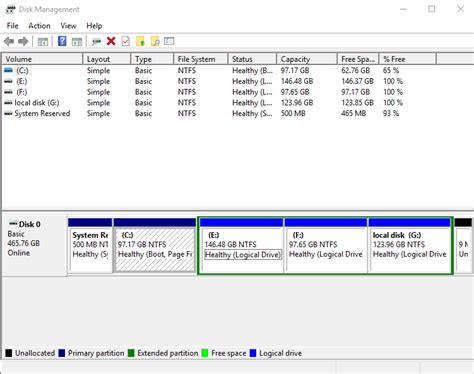Viewport: 474px width, 374px height.
Task: Sort by the Type column header
Action: (152, 59)
